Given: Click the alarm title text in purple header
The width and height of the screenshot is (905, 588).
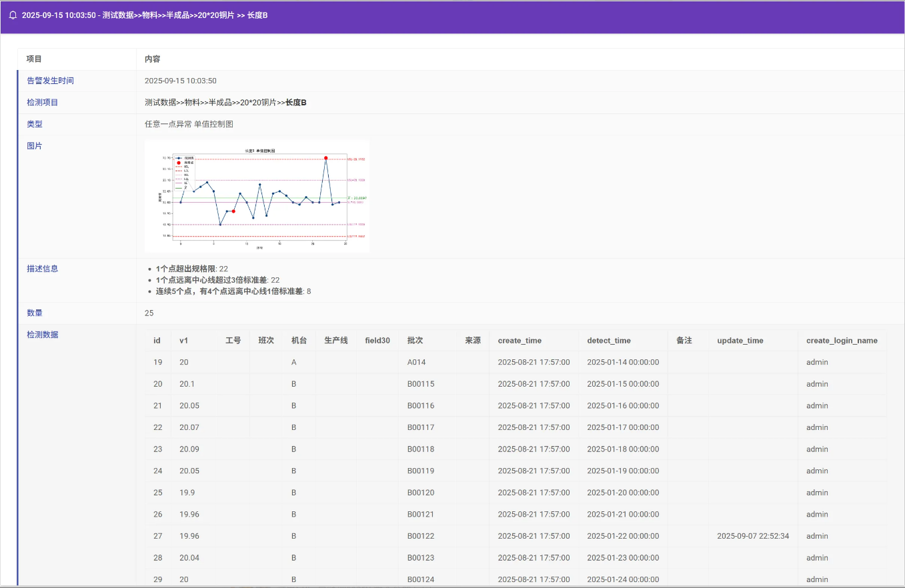Looking at the screenshot, I should tap(145, 15).
